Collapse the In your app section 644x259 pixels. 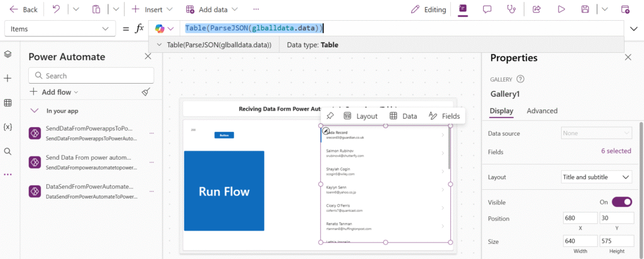(x=35, y=111)
